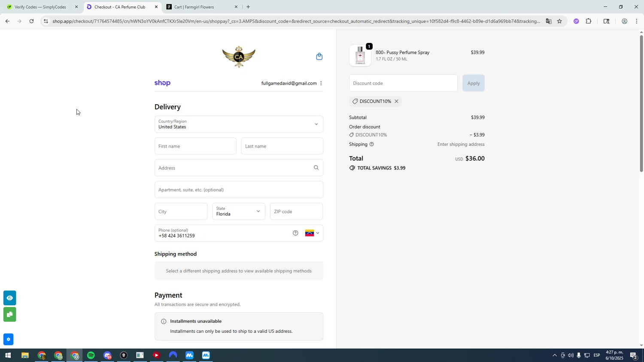Open phone number help question icon

(295, 233)
